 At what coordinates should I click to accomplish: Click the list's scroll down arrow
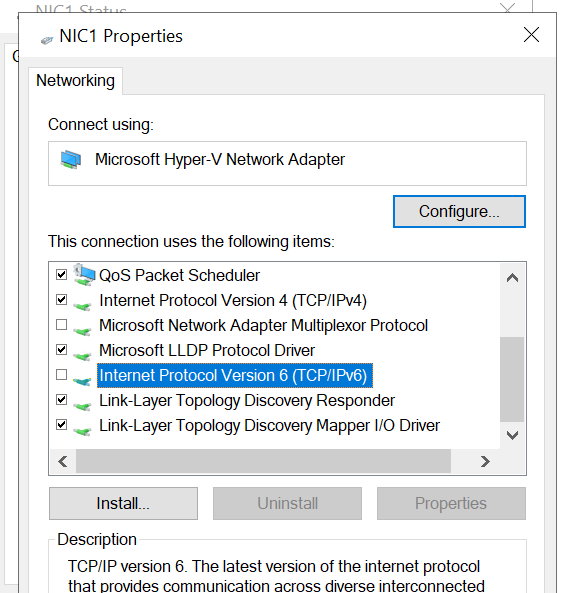click(512, 435)
